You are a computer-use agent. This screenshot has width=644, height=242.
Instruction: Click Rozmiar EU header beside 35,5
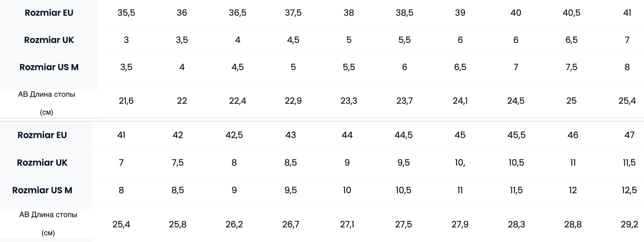(x=49, y=13)
